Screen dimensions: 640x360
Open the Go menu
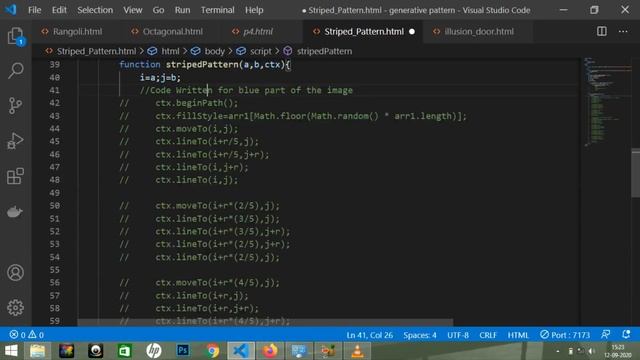pyautogui.click(x=158, y=10)
